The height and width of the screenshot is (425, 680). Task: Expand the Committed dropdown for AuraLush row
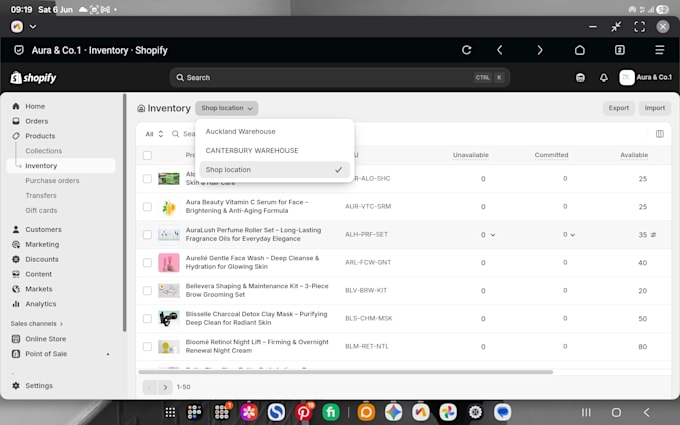point(572,235)
